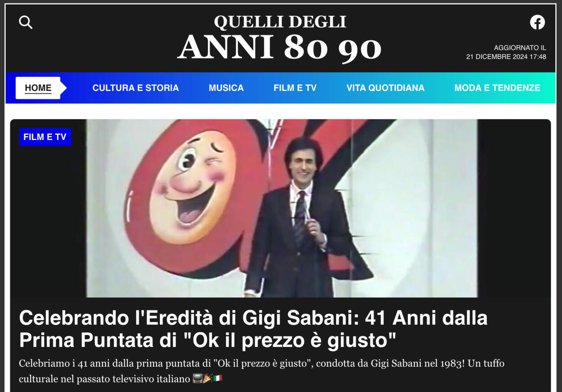This screenshot has height=392, width=562.
Task: Click the article summary paragraph
Action: (262, 371)
